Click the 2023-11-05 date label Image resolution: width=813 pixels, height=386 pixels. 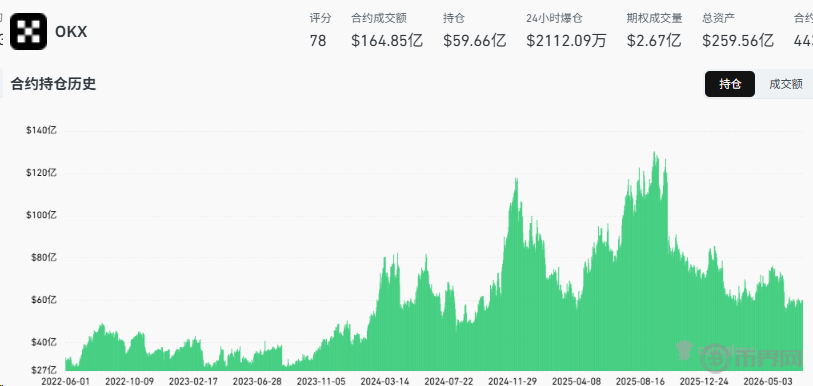(321, 381)
